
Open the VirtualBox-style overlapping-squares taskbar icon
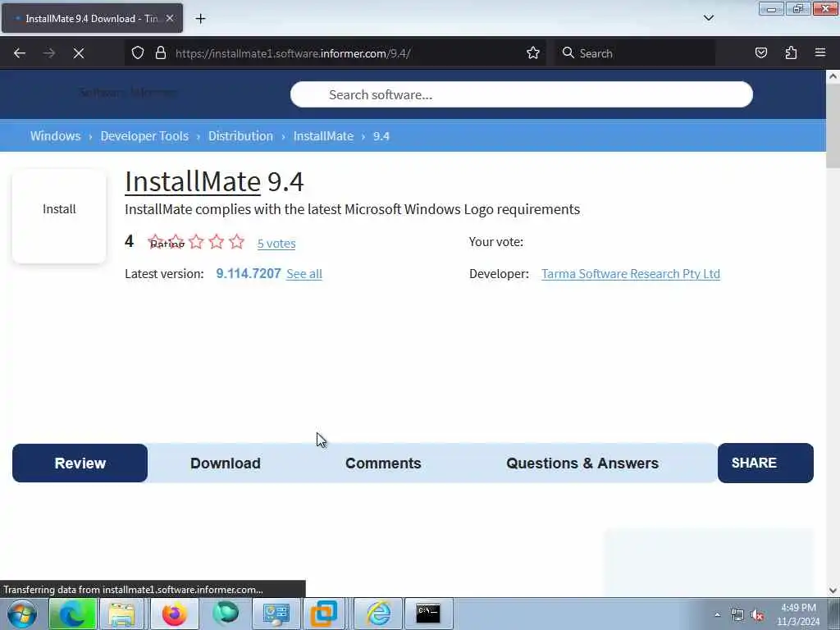[325, 614]
